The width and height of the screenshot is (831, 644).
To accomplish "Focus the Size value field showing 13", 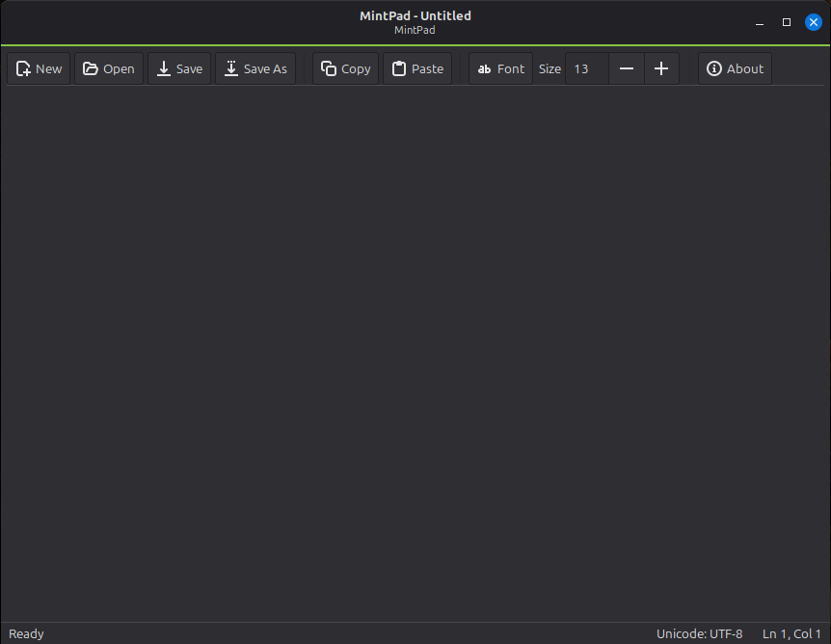I will (x=587, y=68).
